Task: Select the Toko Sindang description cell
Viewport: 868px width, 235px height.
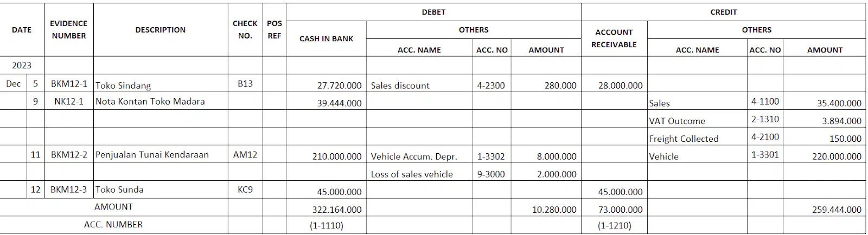Action: tap(161, 83)
